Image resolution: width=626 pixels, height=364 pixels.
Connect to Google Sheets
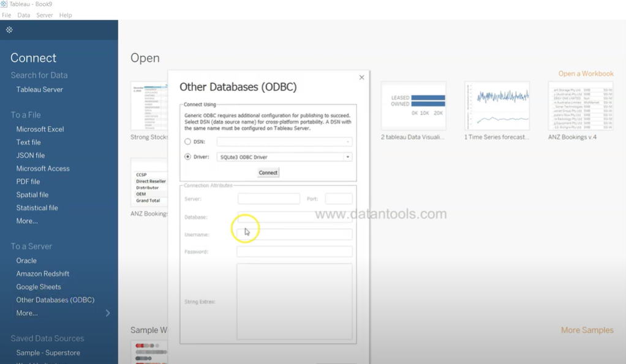[x=39, y=287]
